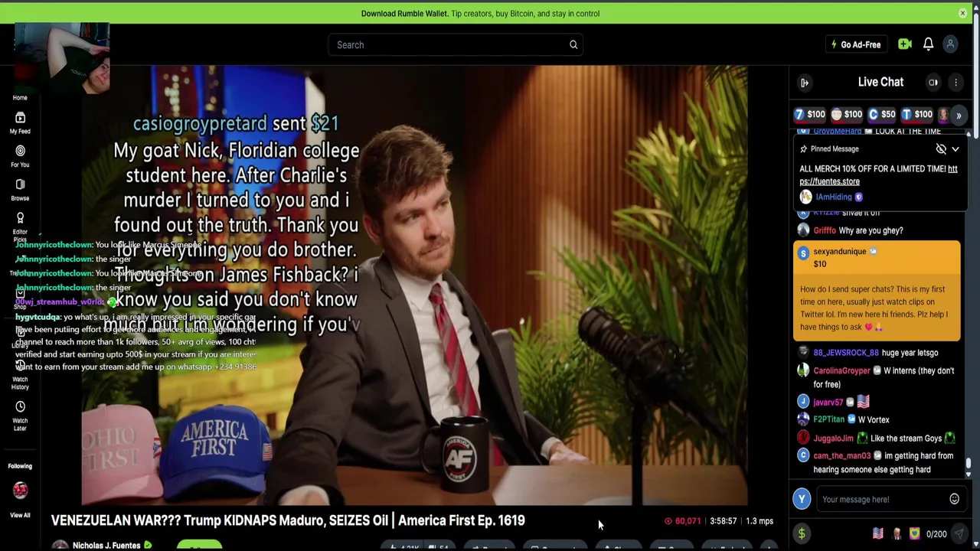This screenshot has width=980, height=551.
Task: Click the green upload video icon
Action: (x=905, y=44)
